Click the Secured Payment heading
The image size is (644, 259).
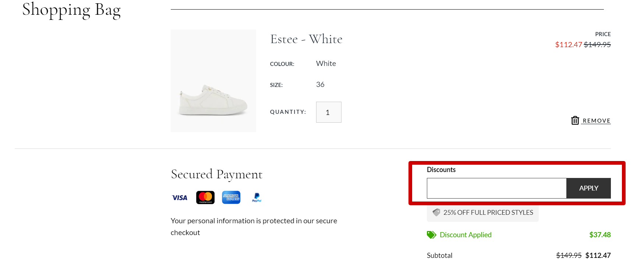coord(216,174)
